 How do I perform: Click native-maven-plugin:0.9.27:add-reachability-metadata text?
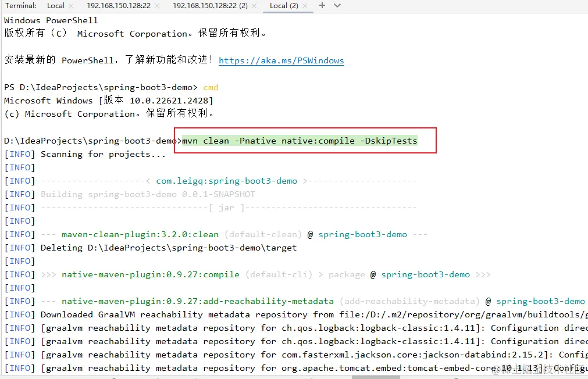198,302
